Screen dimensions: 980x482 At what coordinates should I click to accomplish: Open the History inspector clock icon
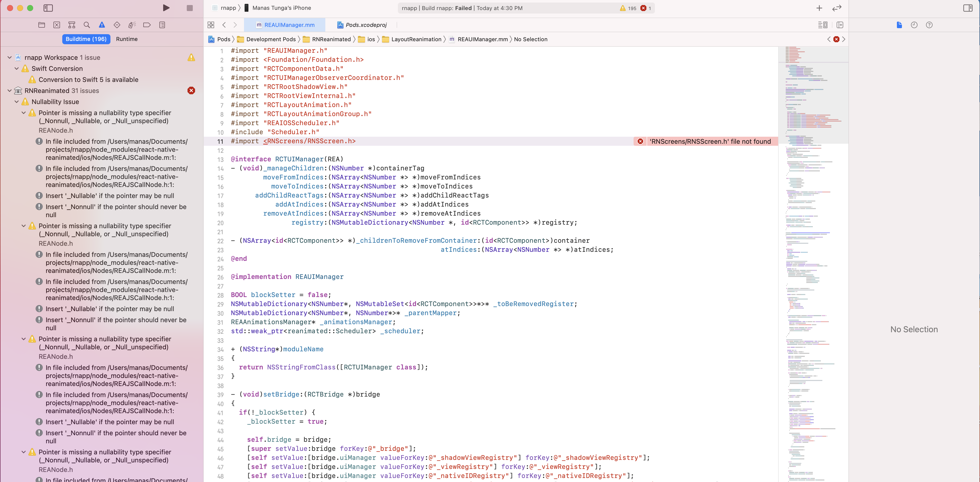[914, 25]
